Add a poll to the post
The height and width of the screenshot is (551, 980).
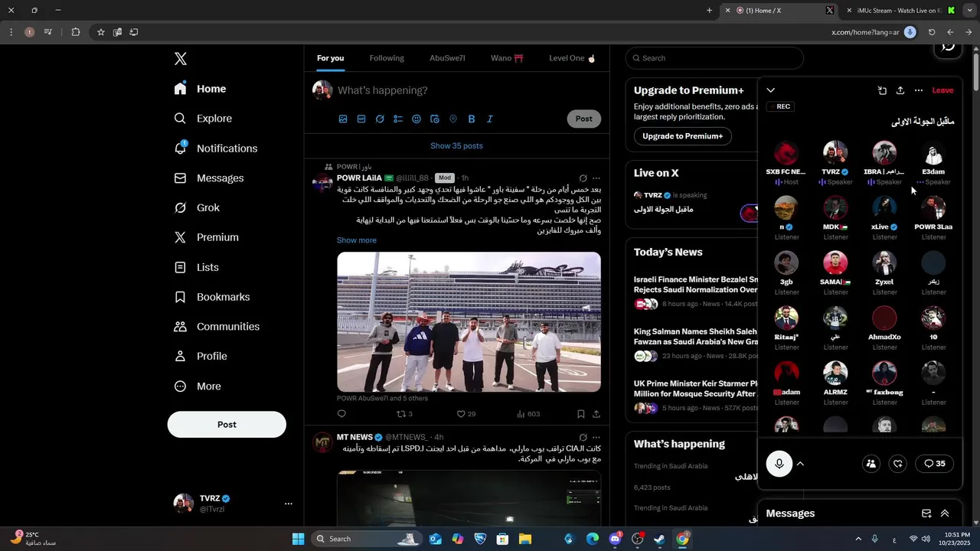398,119
